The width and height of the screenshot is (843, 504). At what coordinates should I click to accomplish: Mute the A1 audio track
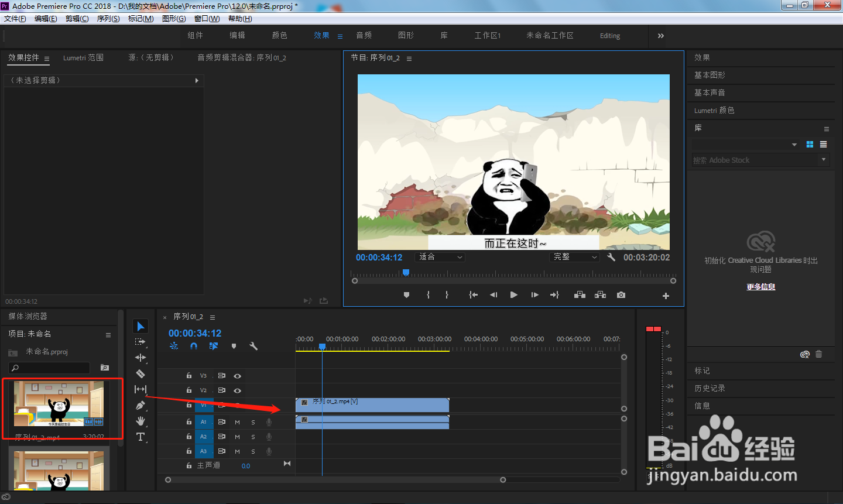pyautogui.click(x=237, y=422)
